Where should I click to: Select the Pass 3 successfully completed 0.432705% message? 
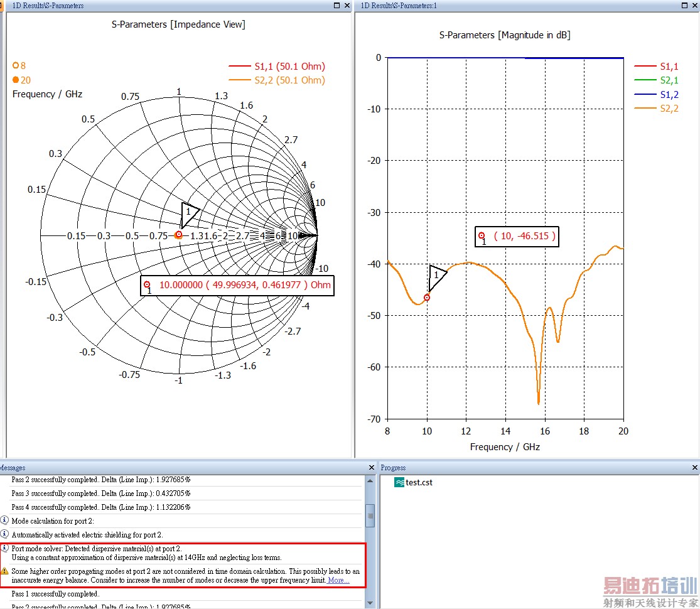pos(101,493)
